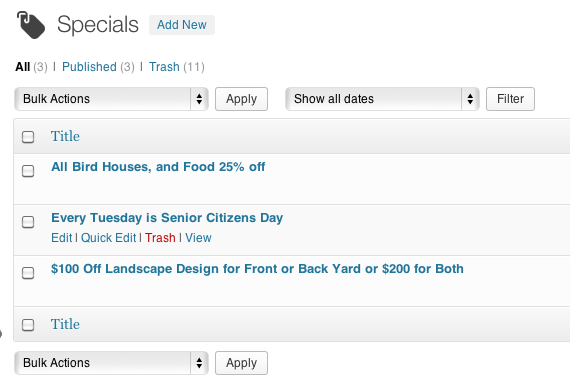
Task: Open the Show all dates stepper arrows
Action: (x=470, y=99)
